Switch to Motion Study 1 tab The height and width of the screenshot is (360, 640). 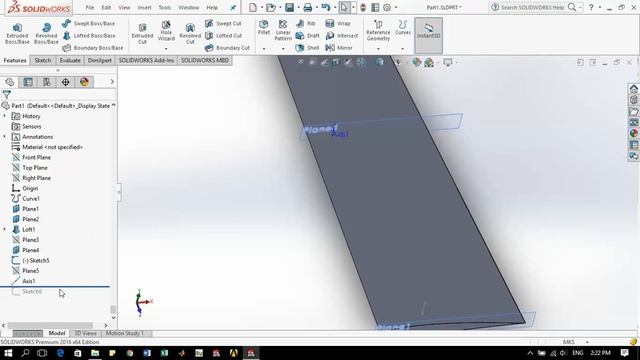tap(125, 333)
